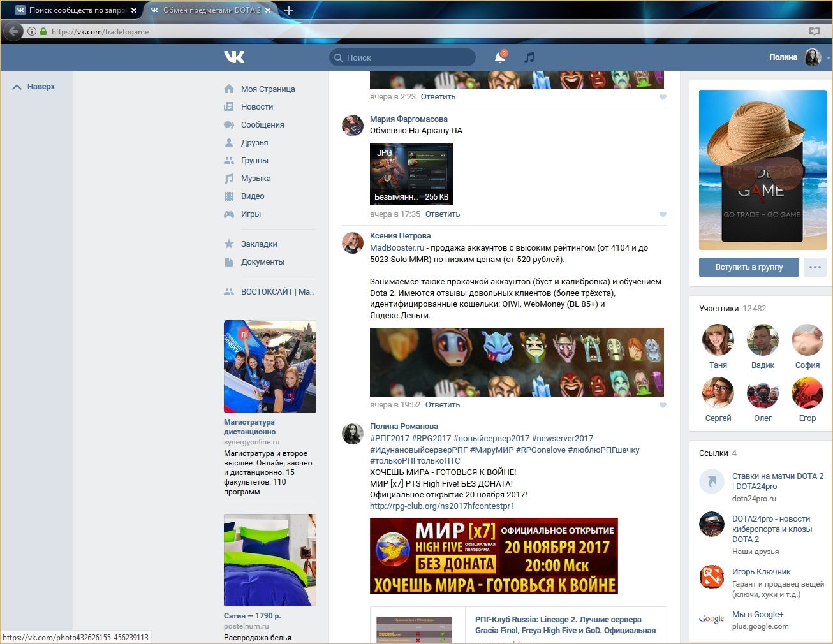Image resolution: width=833 pixels, height=644 pixels.
Task: Close the Поиск сообществ tab
Action: point(134,10)
